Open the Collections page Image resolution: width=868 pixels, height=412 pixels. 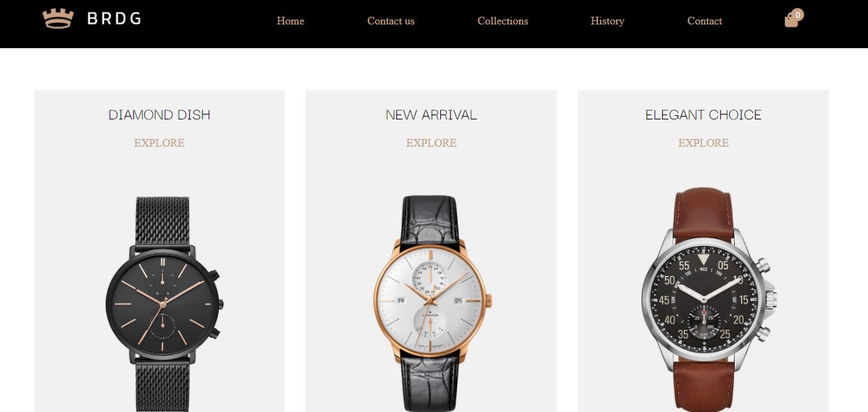click(502, 21)
